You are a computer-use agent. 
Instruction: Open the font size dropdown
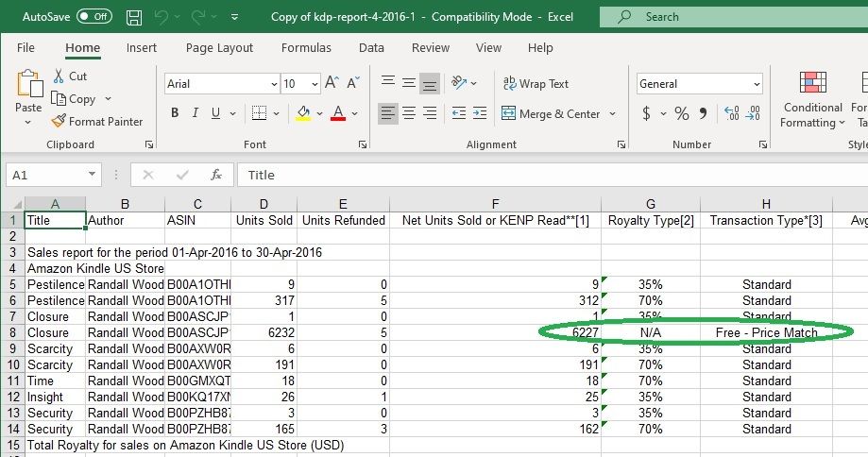pyautogui.click(x=315, y=84)
